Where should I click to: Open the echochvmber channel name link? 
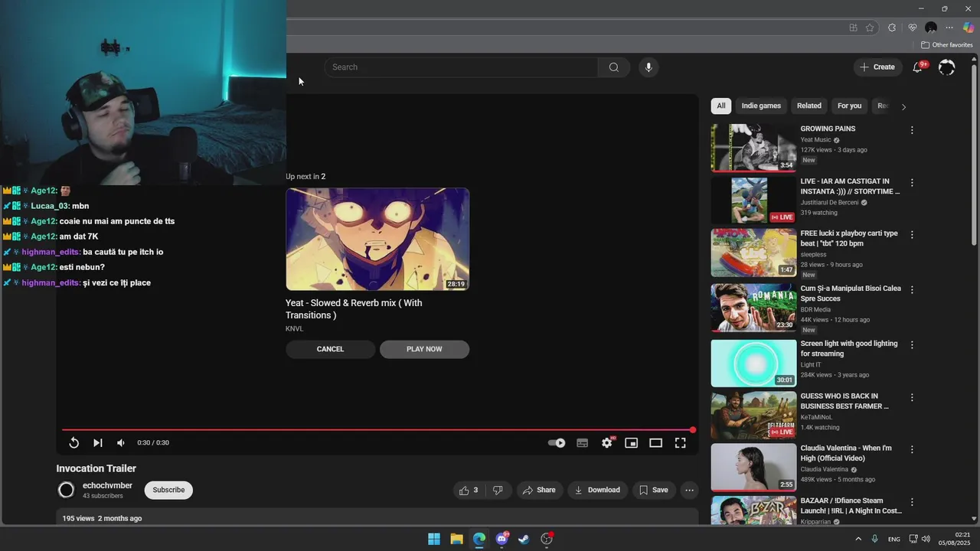pyautogui.click(x=107, y=485)
